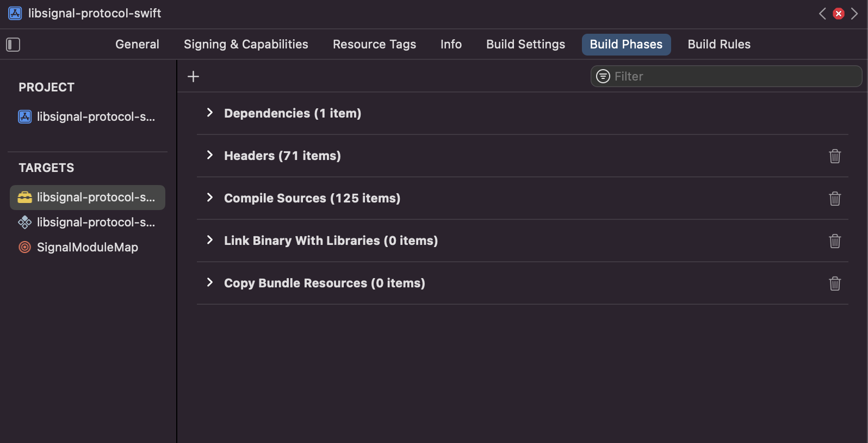This screenshot has width=868, height=443.
Task: Go to previous issue arrow
Action: (822, 14)
